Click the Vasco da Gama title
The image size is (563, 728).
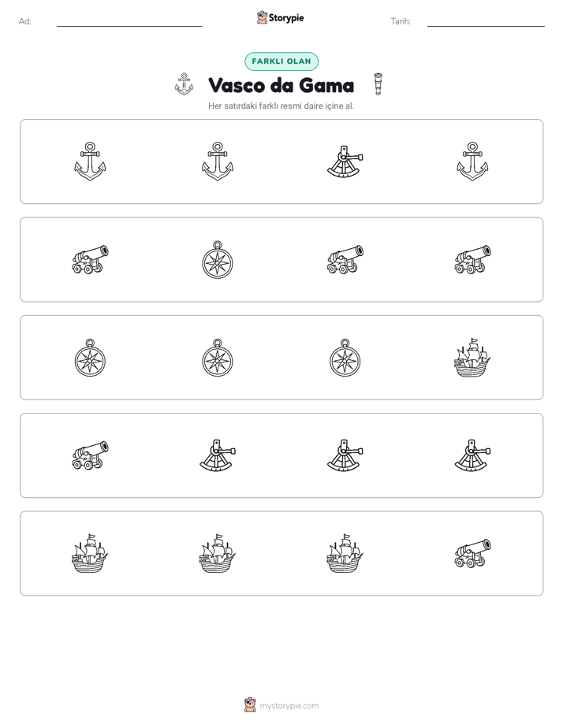click(281, 85)
